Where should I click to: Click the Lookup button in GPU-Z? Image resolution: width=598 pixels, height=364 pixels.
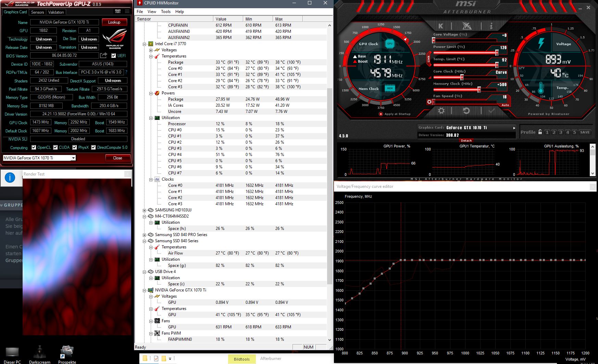114,22
